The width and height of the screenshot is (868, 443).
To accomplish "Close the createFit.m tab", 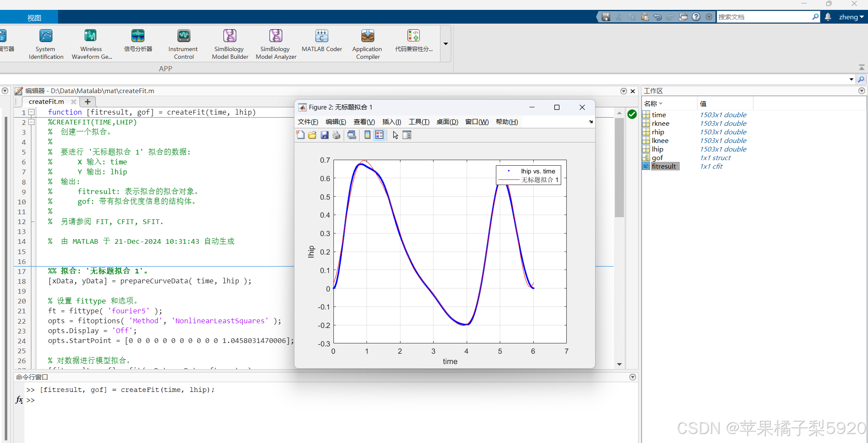I will click(73, 102).
